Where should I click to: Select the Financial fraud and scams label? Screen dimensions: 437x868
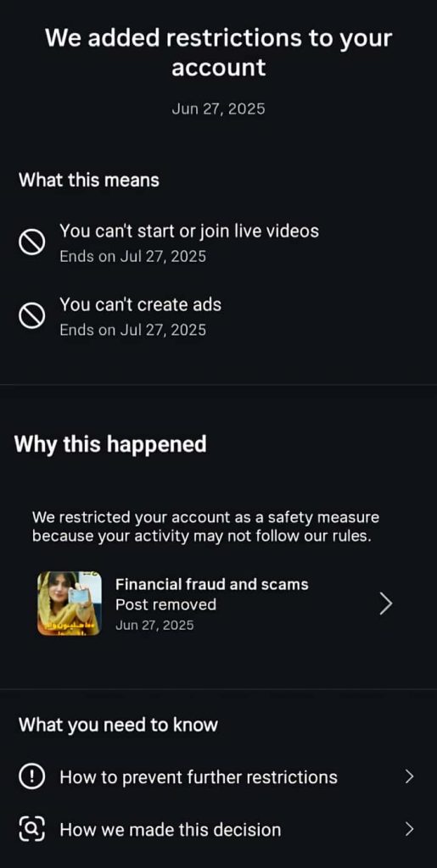click(211, 584)
